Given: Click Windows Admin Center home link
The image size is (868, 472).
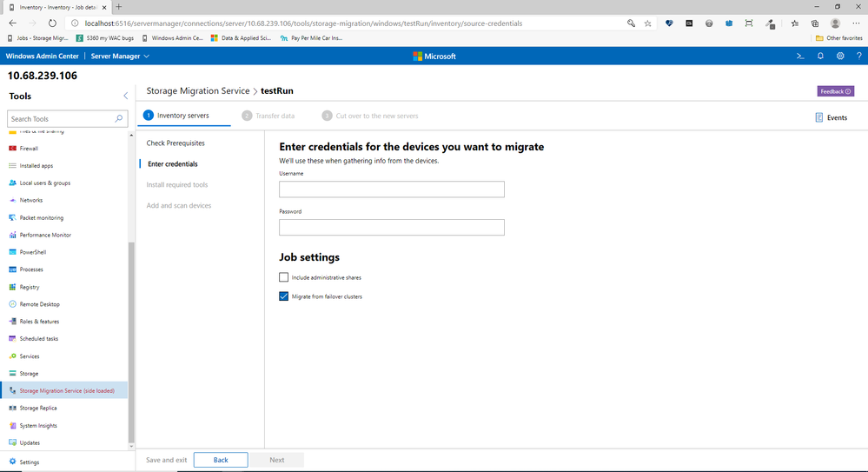Looking at the screenshot, I should pos(42,56).
